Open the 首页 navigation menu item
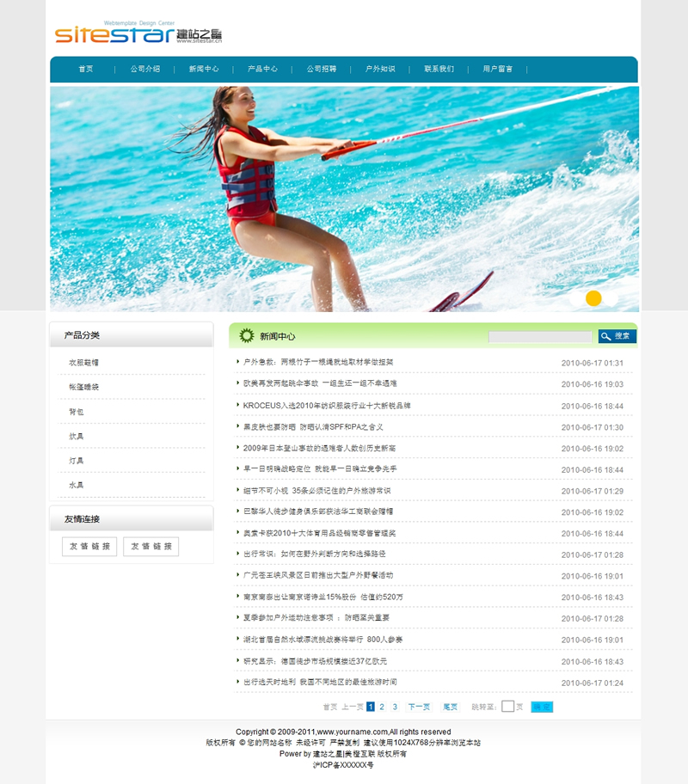 coord(85,69)
